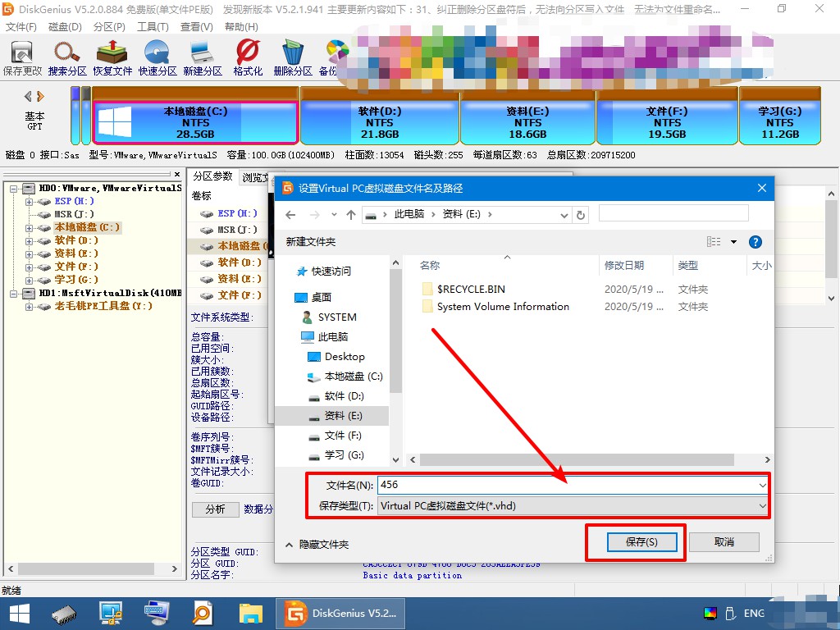
Task: Open the 帮助(H) menu
Action: [x=241, y=27]
